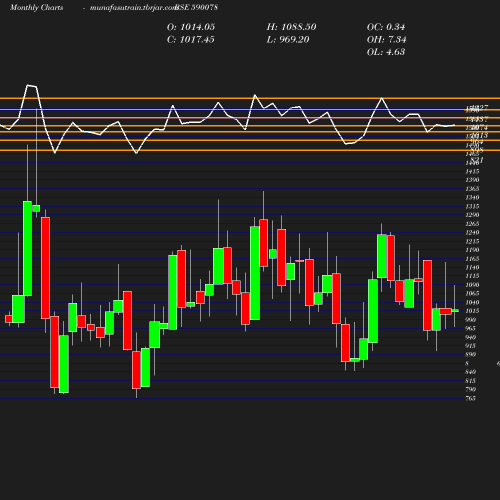Viewport: 500px width, 500px height.
Task: Click the 940 price axis label
Action: point(471,337)
